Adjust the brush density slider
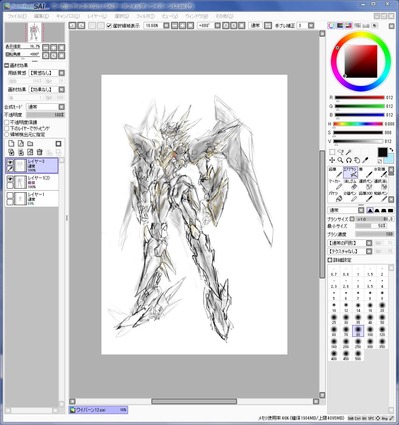 click(x=375, y=234)
